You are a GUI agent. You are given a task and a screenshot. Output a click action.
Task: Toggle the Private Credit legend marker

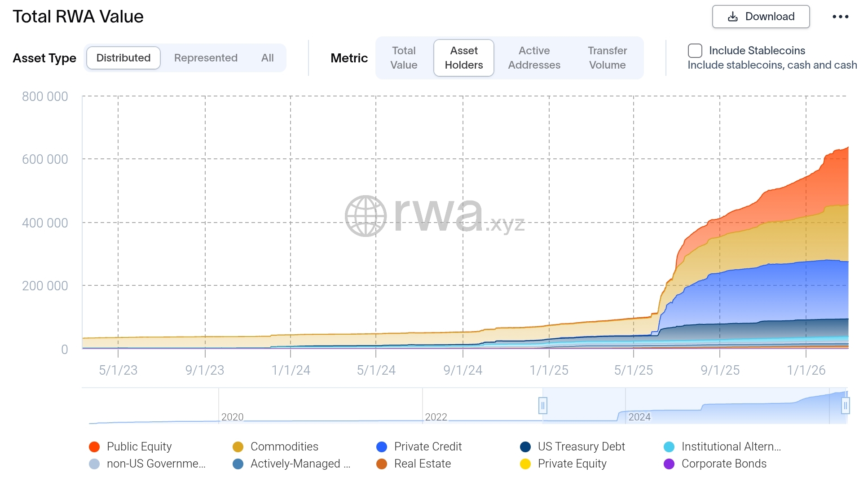click(382, 447)
